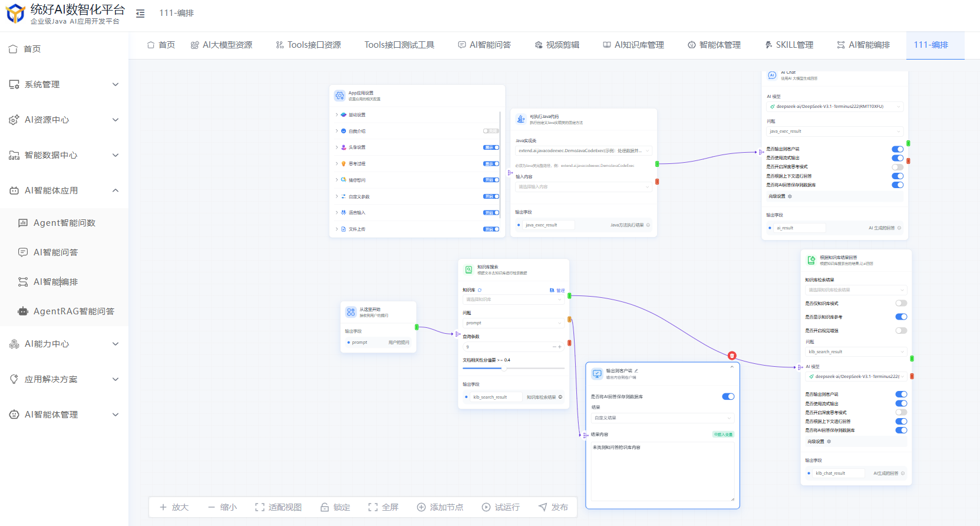Click the 从这里开始 start node icon

[351, 312]
